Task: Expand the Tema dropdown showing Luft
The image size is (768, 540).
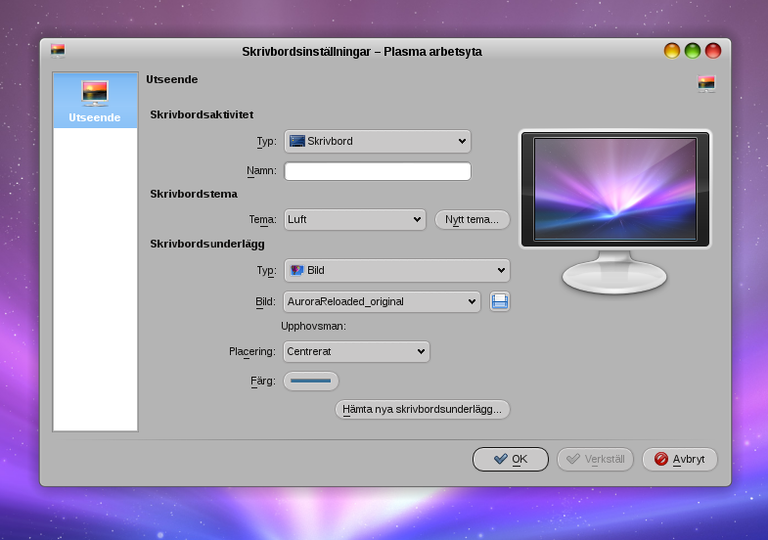Action: tap(355, 220)
